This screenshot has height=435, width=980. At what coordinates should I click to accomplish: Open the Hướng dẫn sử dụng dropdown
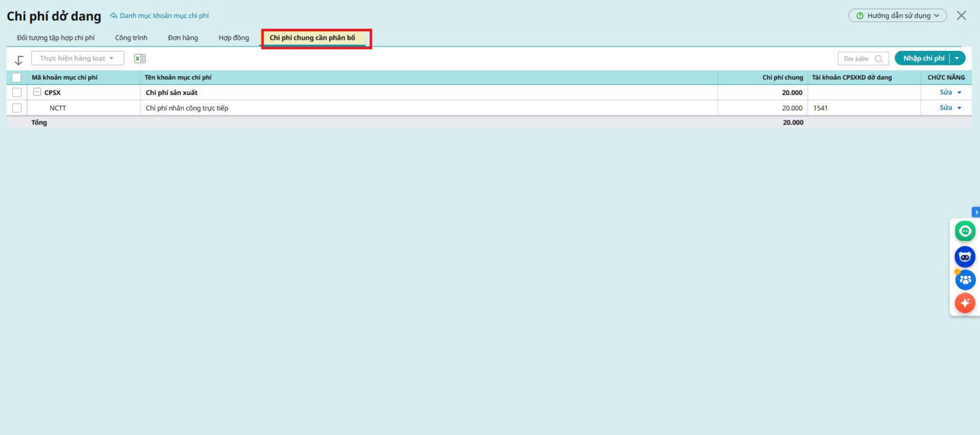[897, 15]
